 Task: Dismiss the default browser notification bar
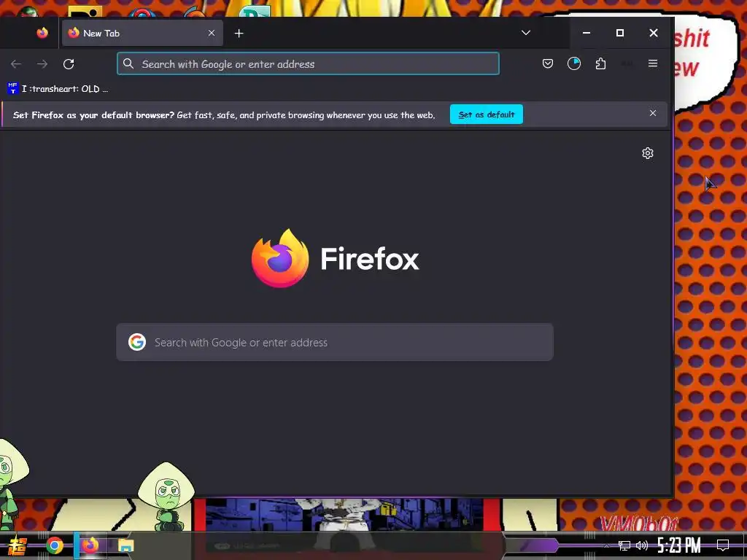pos(653,113)
